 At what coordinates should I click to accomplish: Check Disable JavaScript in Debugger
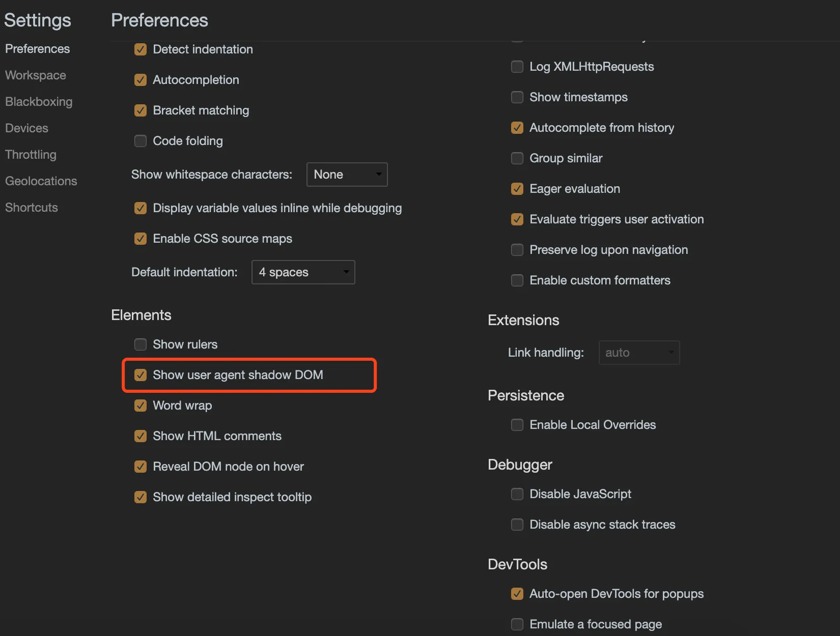coord(517,494)
